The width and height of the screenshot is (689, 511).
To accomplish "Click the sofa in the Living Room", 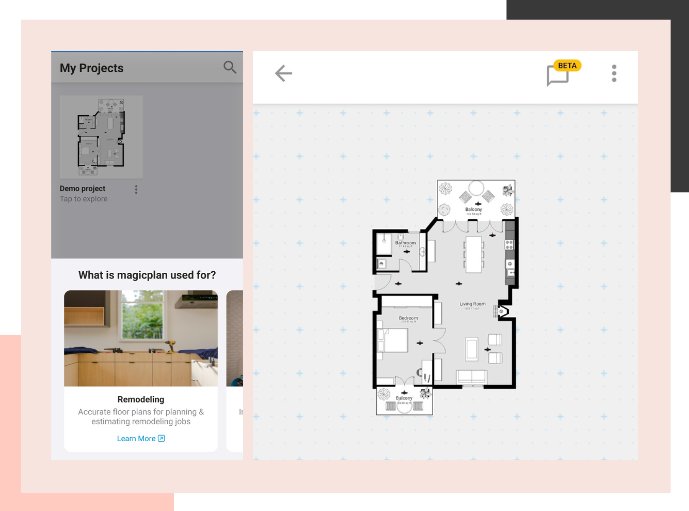I will (471, 377).
